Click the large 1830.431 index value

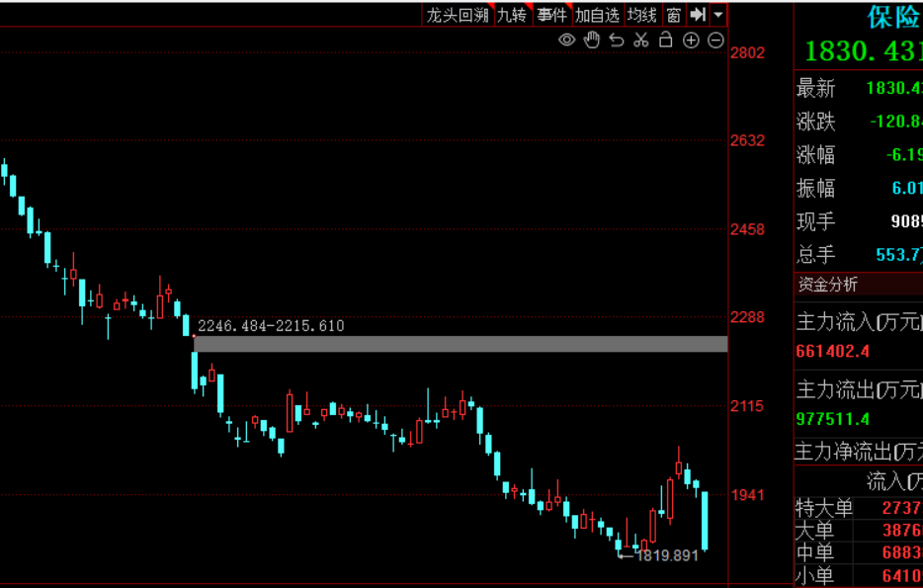pyautogui.click(x=864, y=51)
